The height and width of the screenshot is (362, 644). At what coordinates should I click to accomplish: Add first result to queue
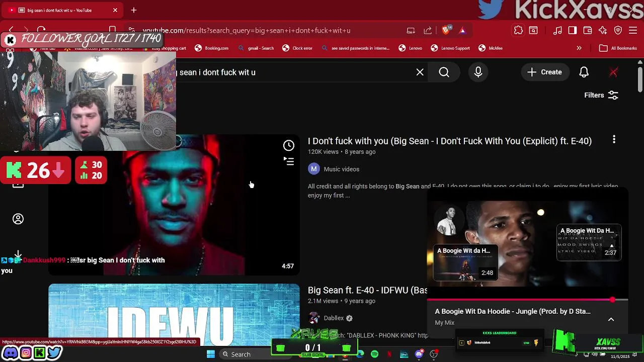(x=289, y=161)
